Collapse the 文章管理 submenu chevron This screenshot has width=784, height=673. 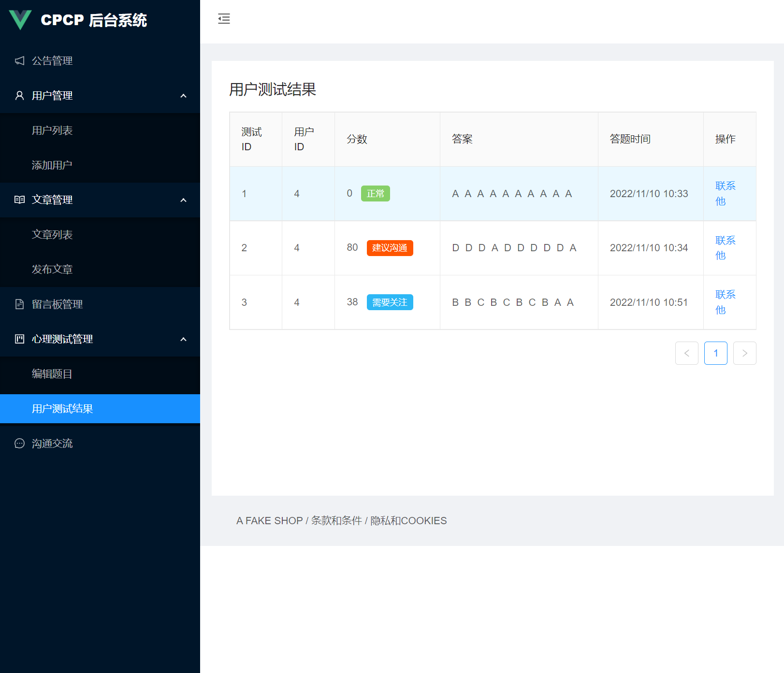coord(183,200)
